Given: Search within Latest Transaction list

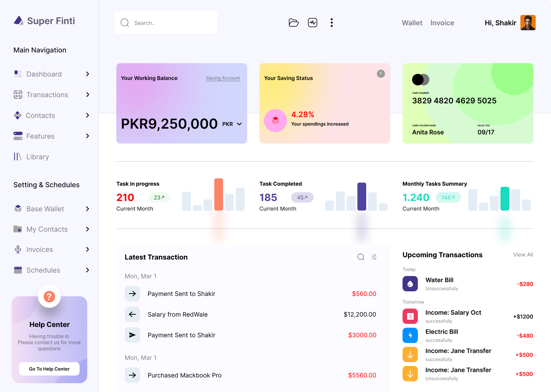Looking at the screenshot, I should 360,257.
